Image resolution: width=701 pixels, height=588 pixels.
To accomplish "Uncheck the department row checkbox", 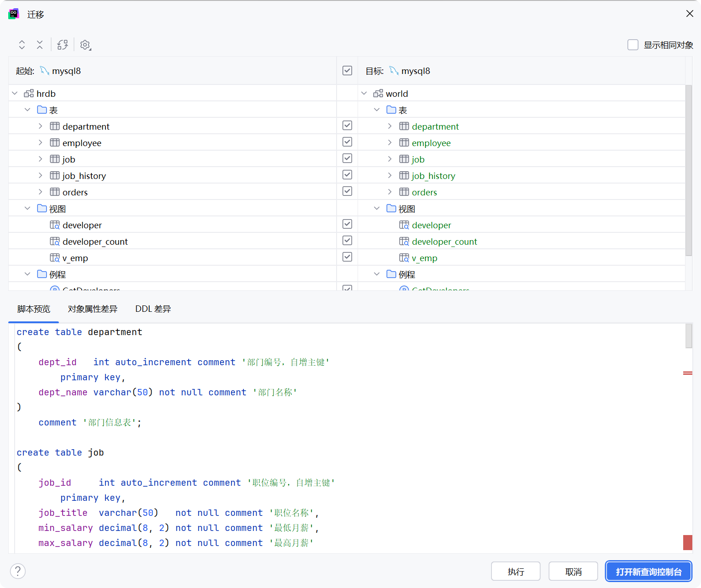I will point(347,126).
